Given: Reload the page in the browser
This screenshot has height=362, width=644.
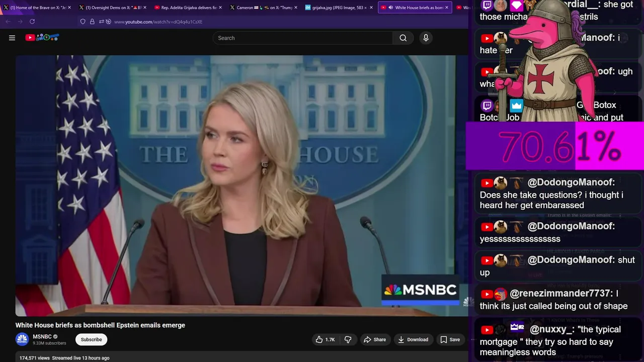Looking at the screenshot, I should point(32,22).
